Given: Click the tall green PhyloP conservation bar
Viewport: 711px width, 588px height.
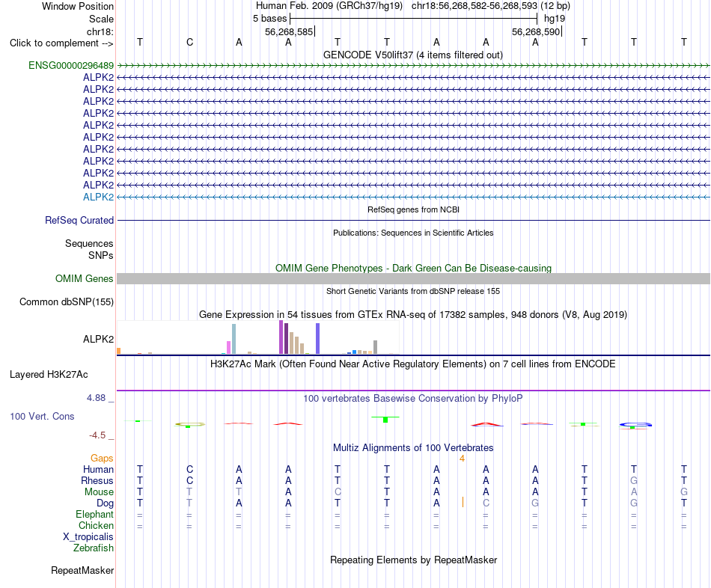Looking at the screenshot, I should pyautogui.click(x=385, y=420).
